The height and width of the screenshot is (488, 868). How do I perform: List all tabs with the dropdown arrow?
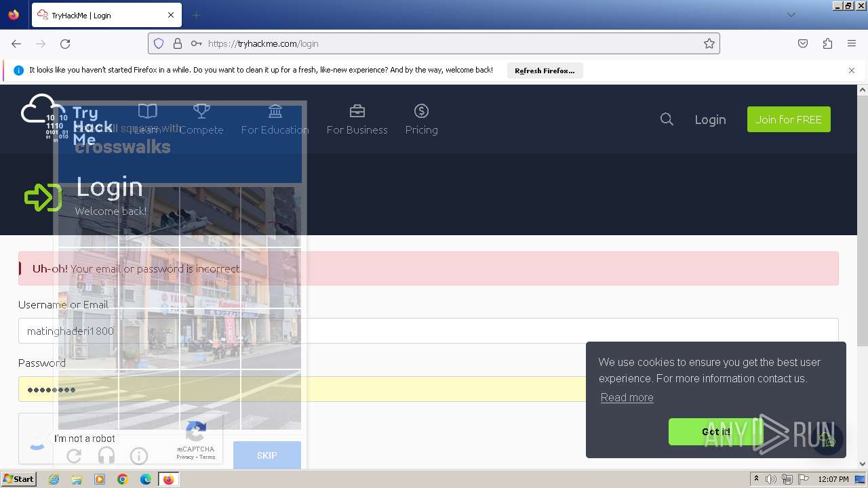[791, 15]
